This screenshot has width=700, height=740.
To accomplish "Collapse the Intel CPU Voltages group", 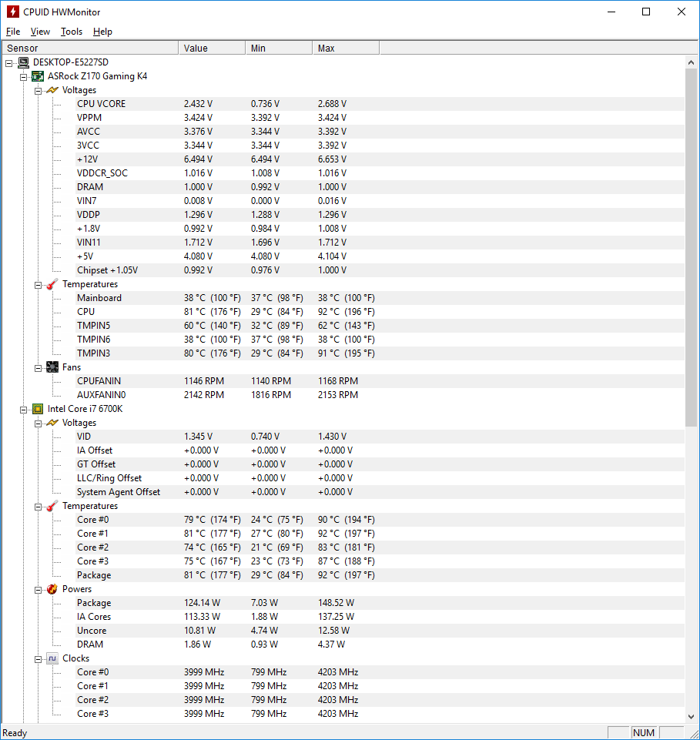I will pyautogui.click(x=38, y=424).
